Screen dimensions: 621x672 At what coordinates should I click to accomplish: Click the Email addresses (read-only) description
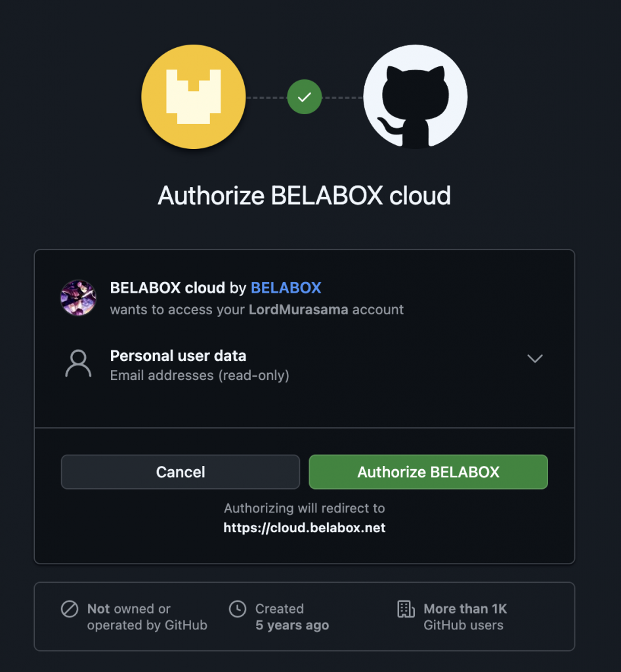[200, 375]
